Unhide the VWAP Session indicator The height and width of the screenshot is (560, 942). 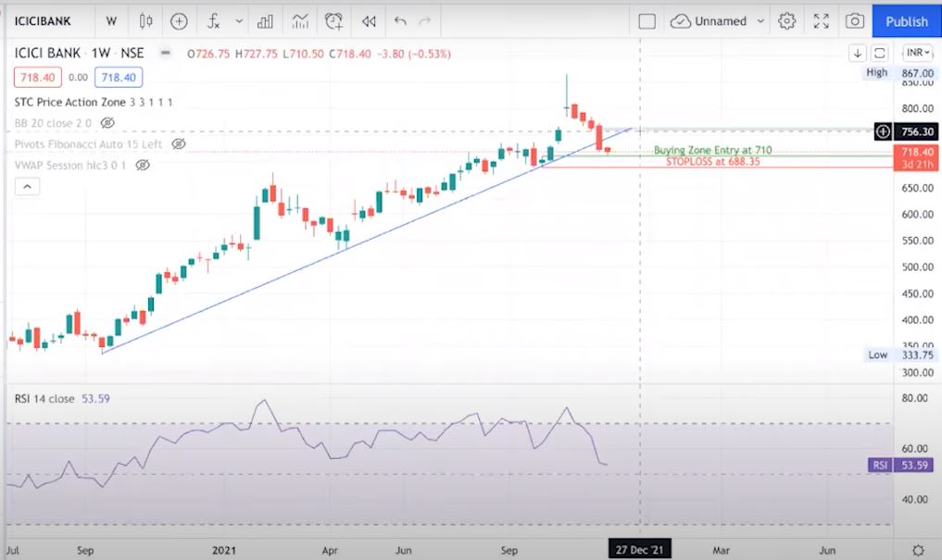click(142, 166)
